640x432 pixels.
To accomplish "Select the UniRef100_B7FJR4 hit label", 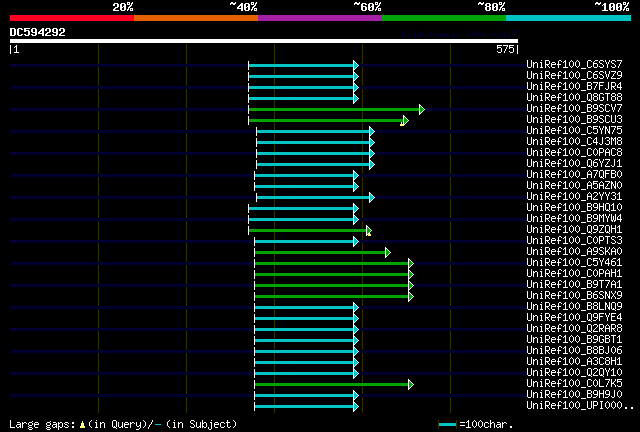I will pos(574,87).
